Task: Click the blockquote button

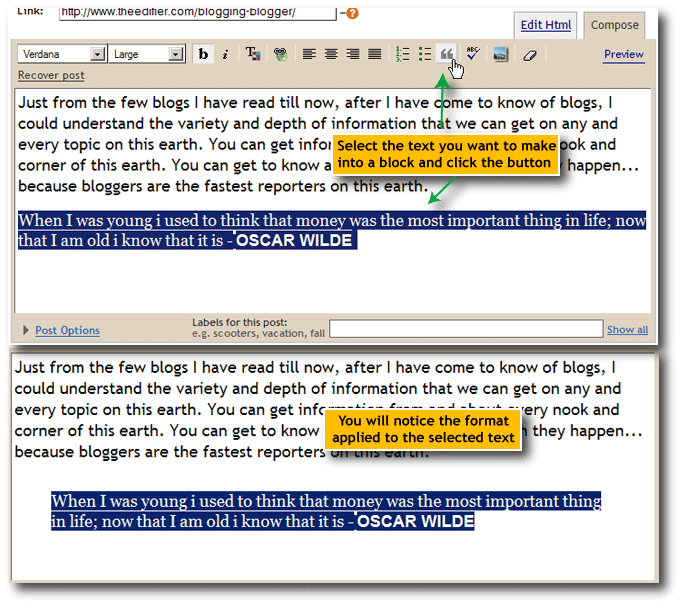Action: pyautogui.click(x=446, y=54)
